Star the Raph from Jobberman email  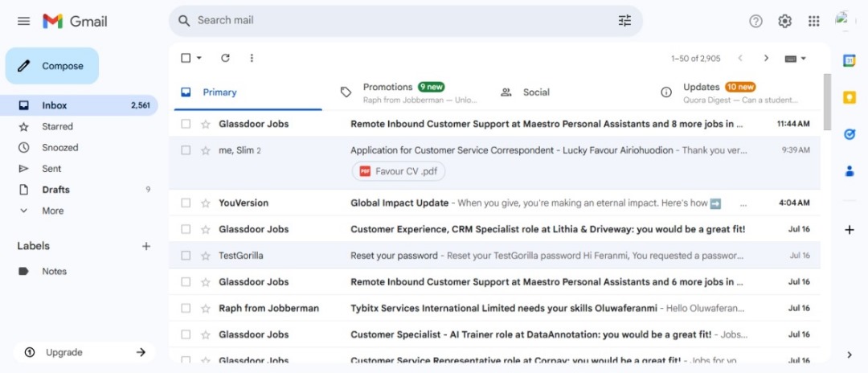[206, 308]
